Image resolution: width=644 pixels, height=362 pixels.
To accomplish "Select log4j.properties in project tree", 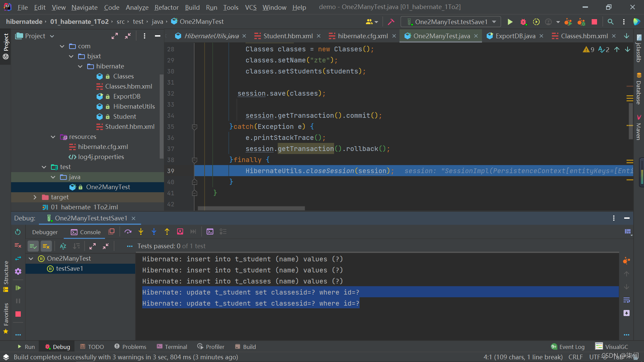I will click(x=101, y=157).
